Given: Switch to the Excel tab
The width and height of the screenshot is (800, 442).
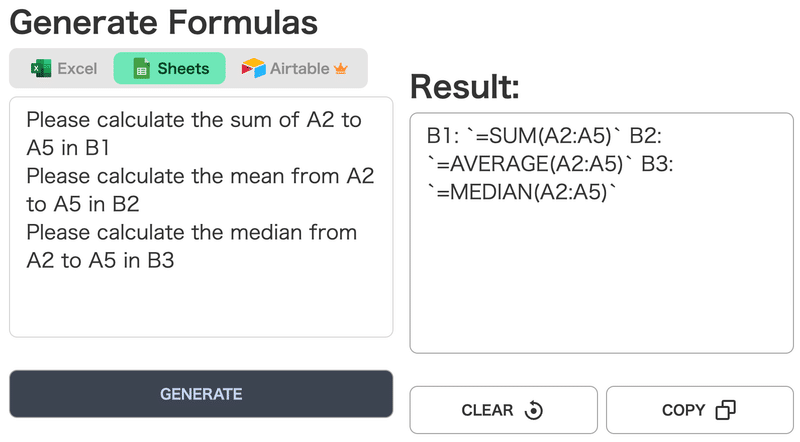Looking at the screenshot, I should pos(64,68).
